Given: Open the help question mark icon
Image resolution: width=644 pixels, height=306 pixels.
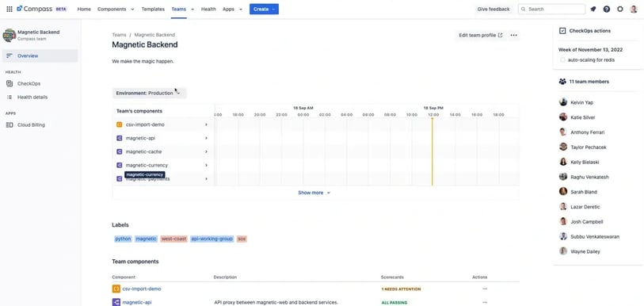Looking at the screenshot, I should [x=607, y=9].
